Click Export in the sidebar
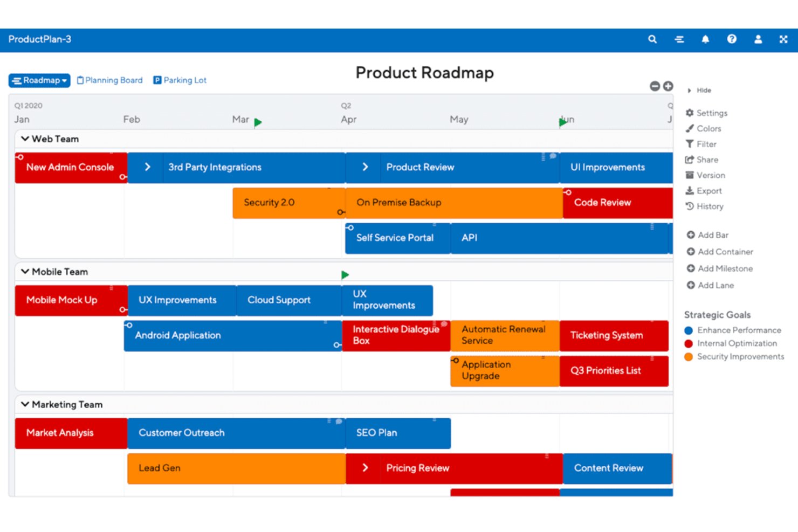This screenshot has width=798, height=532. pos(704,191)
